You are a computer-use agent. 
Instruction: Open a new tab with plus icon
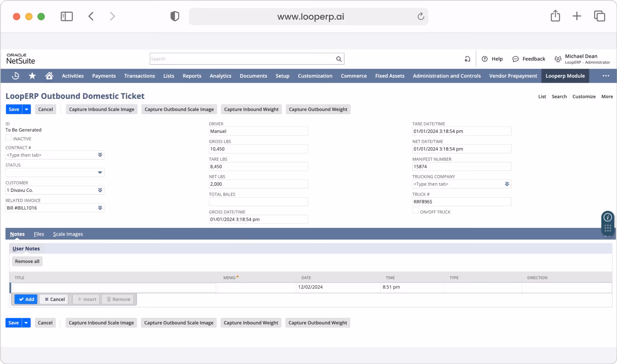[x=577, y=16]
